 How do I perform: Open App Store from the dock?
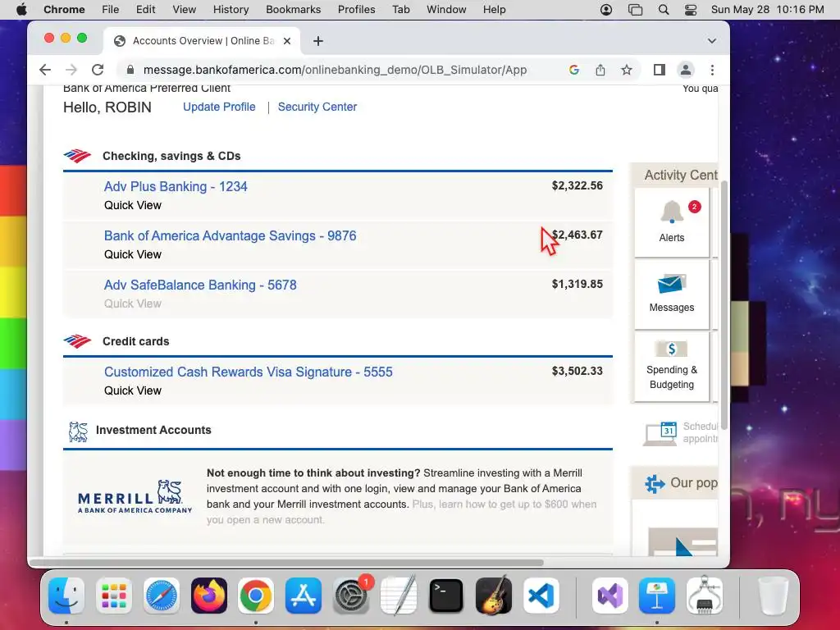[304, 596]
